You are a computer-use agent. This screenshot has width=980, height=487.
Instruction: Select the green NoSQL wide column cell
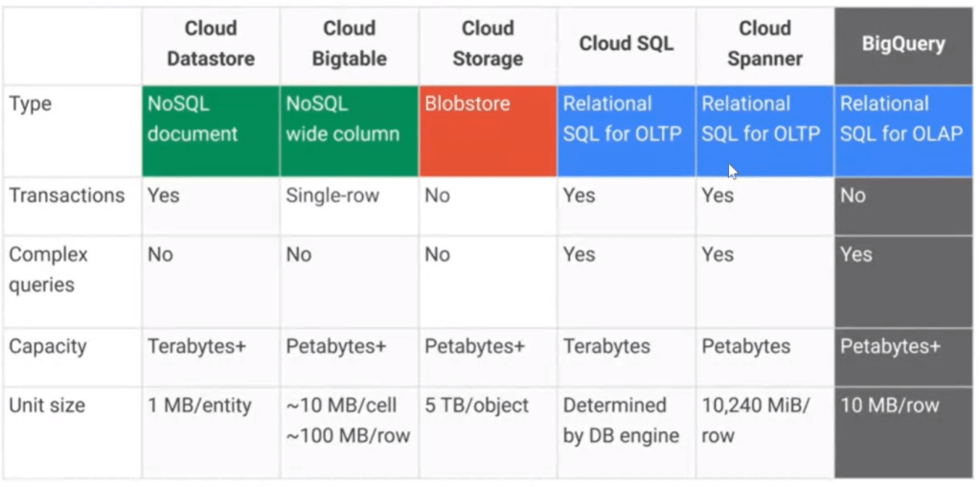349,130
